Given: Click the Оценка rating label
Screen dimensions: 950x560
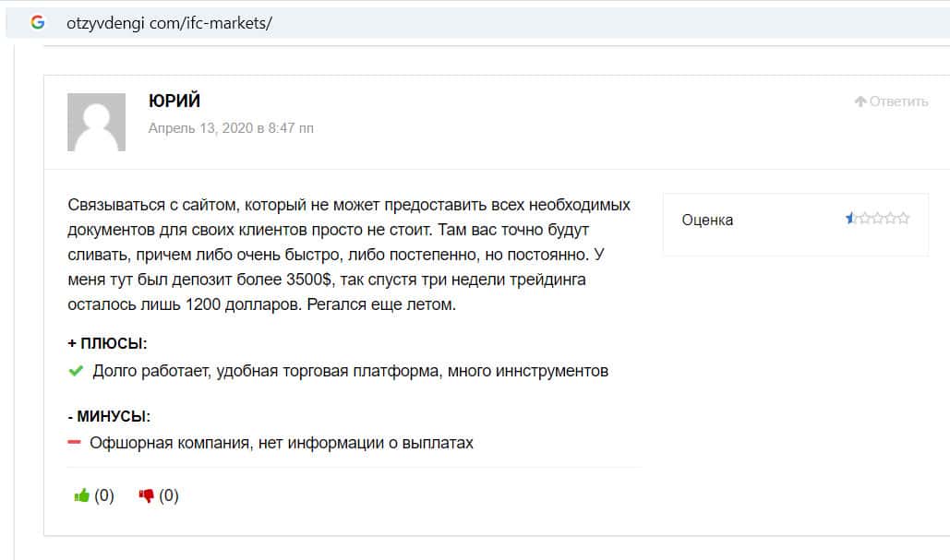Looking at the screenshot, I should pyautogui.click(x=707, y=220).
